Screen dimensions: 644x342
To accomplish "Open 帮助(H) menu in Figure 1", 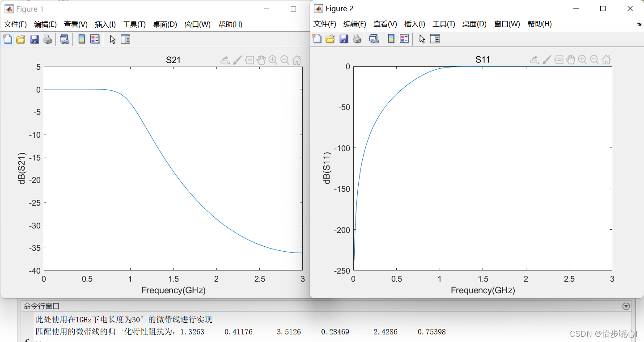I will [x=230, y=24].
